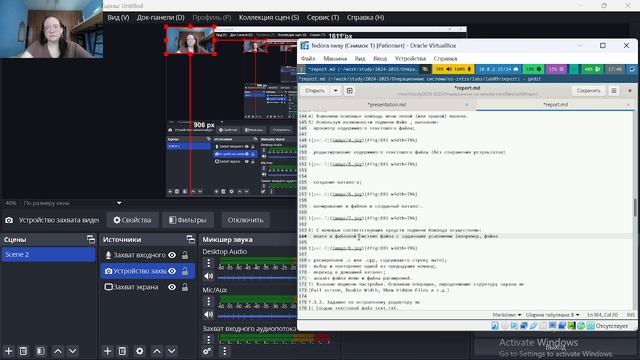Switch to presentation.md tab in gedit
640x360 pixels.
point(387,104)
